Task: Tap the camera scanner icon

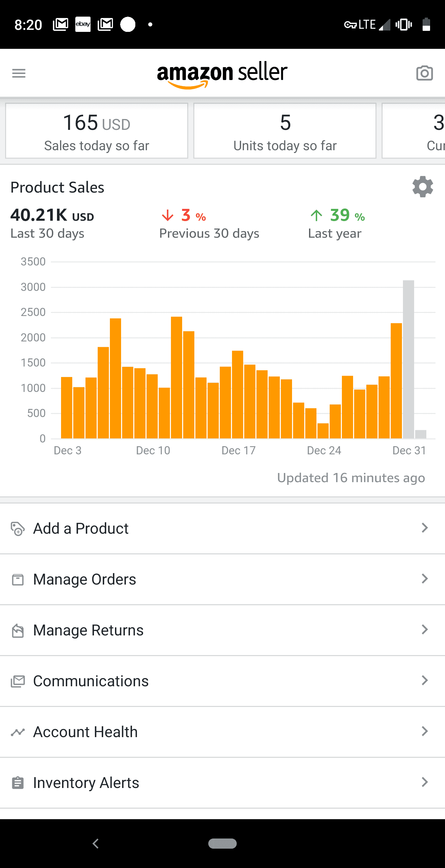Action: pyautogui.click(x=424, y=73)
